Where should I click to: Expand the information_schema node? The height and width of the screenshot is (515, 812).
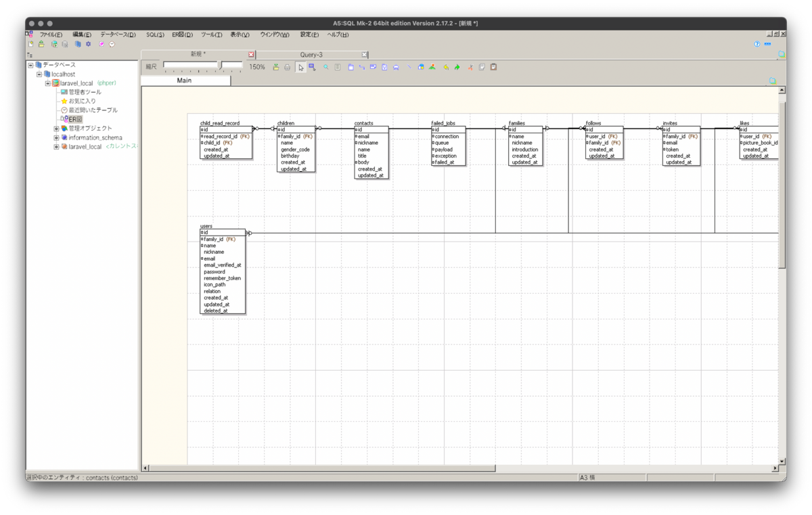pyautogui.click(x=56, y=137)
